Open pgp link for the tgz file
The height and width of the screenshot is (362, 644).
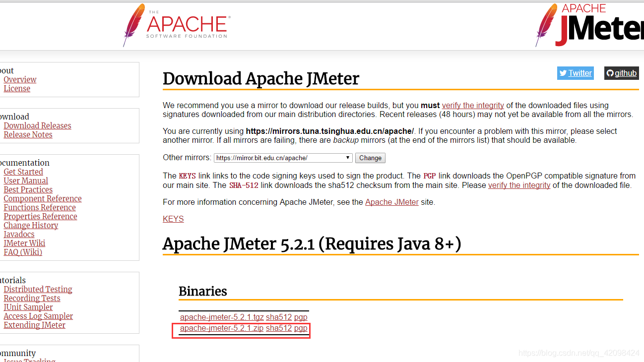301,317
